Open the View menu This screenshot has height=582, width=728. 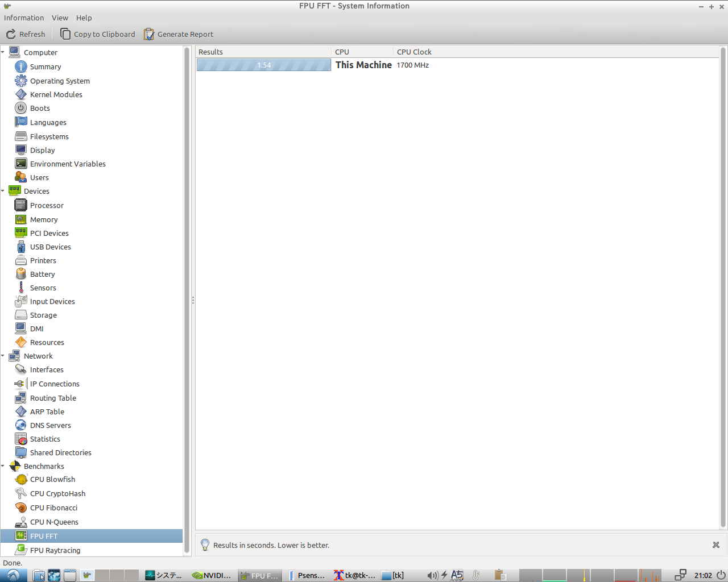point(60,18)
